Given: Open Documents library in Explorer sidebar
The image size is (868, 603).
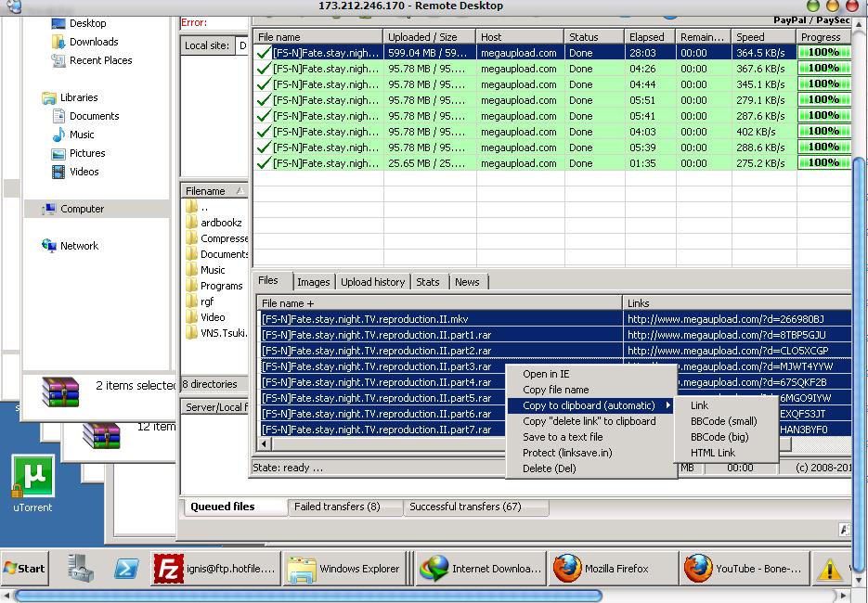Looking at the screenshot, I should [x=85, y=116].
